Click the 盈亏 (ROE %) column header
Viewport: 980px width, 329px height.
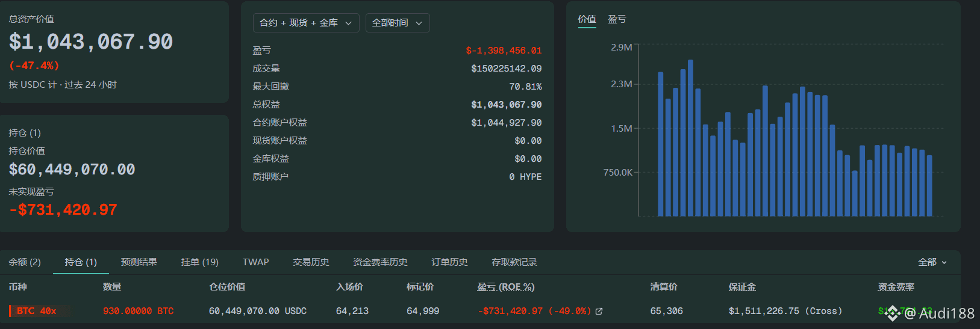[506, 287]
